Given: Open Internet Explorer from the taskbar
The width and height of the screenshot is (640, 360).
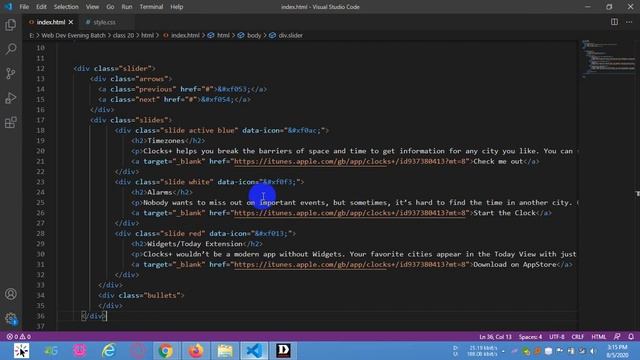Looking at the screenshot, I should 109,351.
